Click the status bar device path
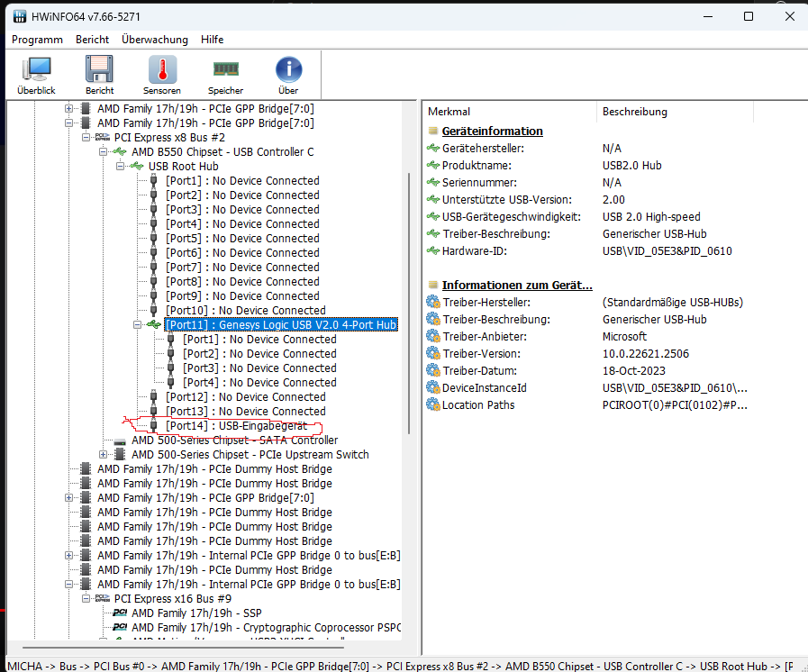The image size is (808, 672). click(x=400, y=666)
